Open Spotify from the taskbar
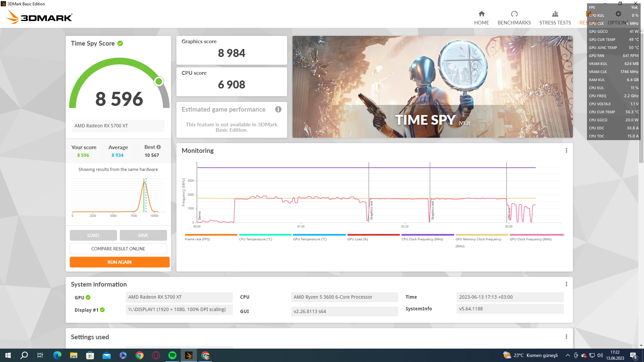 pyautogui.click(x=172, y=355)
